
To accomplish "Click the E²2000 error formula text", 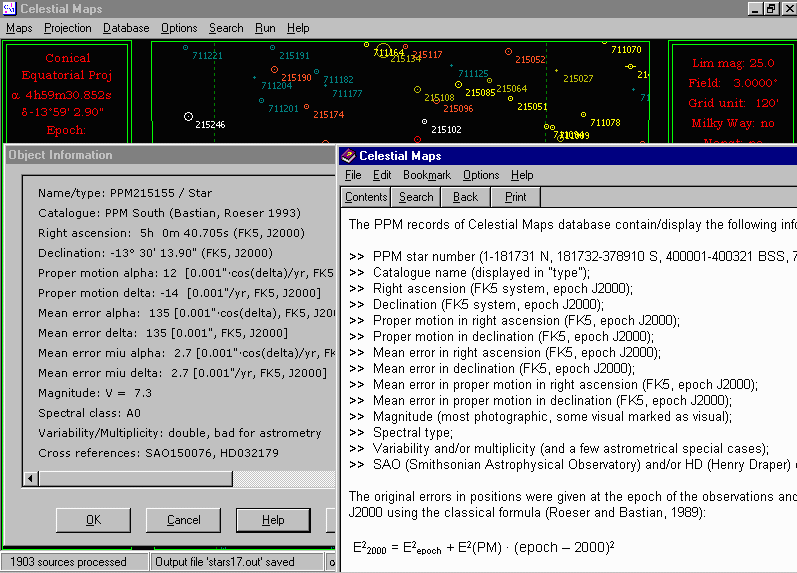I will click(483, 548).
